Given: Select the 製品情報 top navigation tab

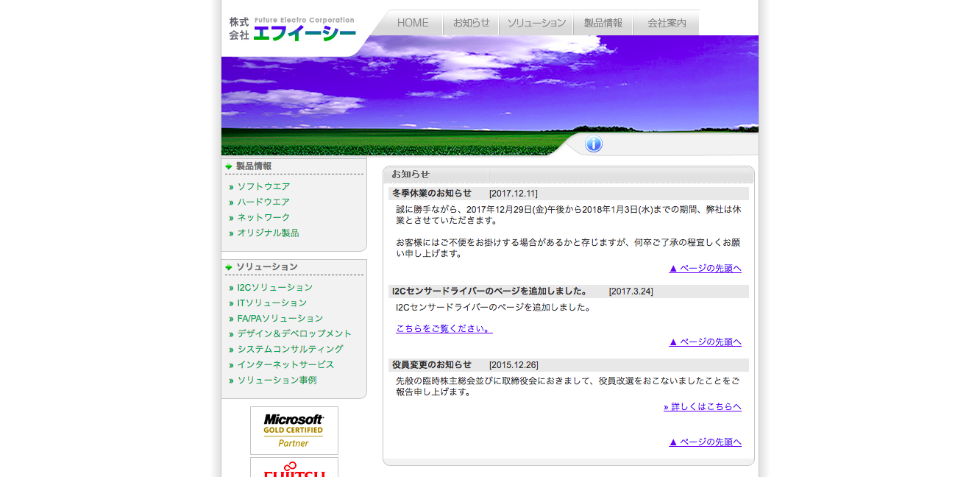Looking at the screenshot, I should click(603, 23).
